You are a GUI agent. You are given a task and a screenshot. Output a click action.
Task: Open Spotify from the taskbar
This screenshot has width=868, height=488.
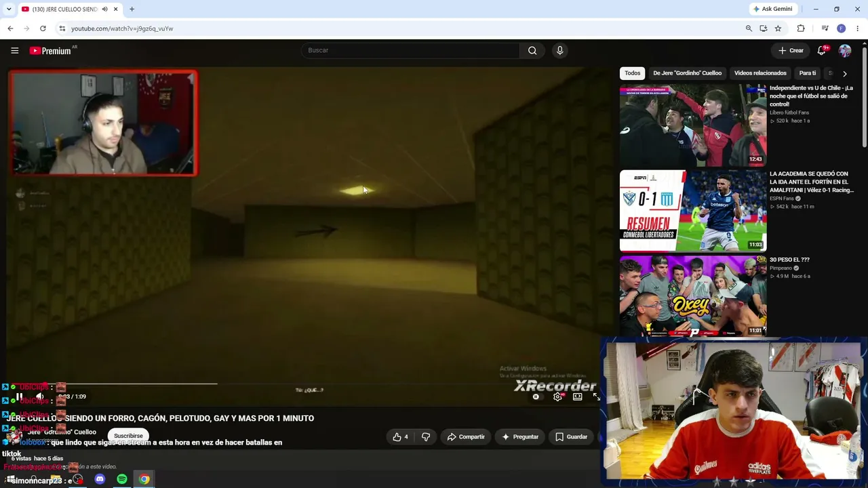click(122, 479)
